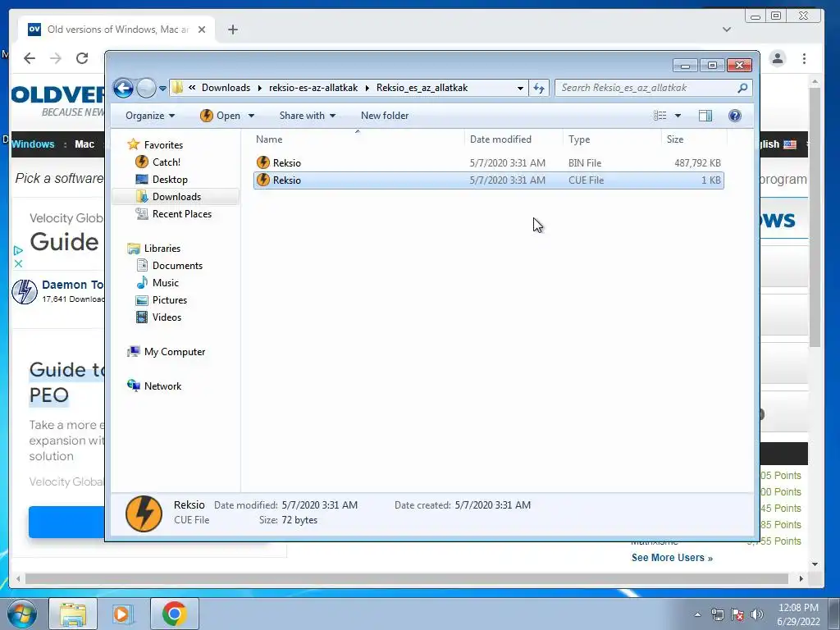
Task: Click the Refresh button beside the address bar
Action: click(539, 88)
